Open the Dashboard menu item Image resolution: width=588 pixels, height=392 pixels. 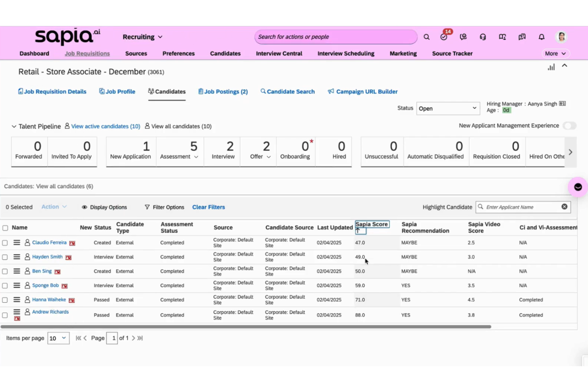pyautogui.click(x=34, y=54)
